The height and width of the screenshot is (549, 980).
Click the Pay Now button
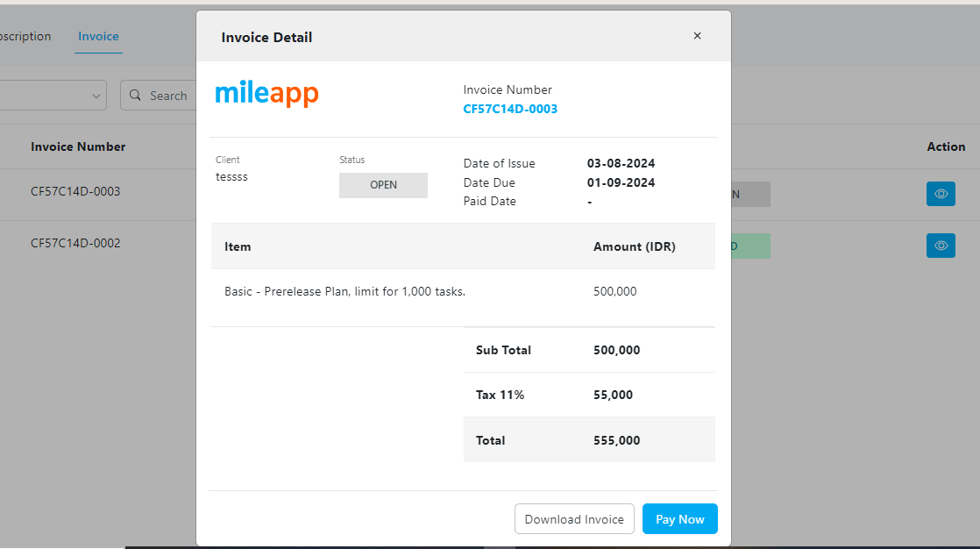[679, 518]
